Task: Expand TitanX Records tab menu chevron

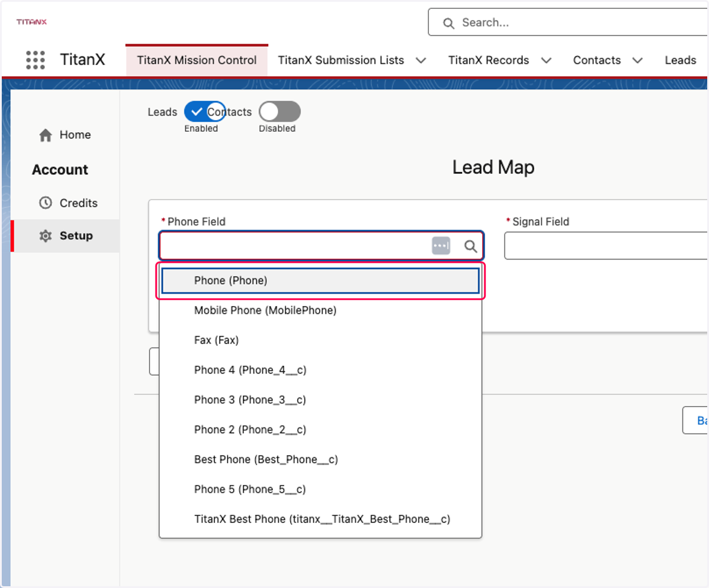Action: [546, 60]
